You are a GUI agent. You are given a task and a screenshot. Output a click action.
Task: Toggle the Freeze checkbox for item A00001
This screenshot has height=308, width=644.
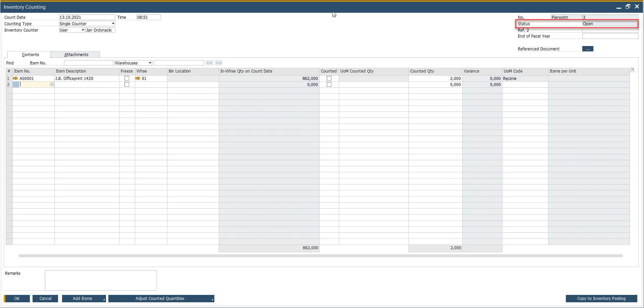pyautogui.click(x=127, y=78)
